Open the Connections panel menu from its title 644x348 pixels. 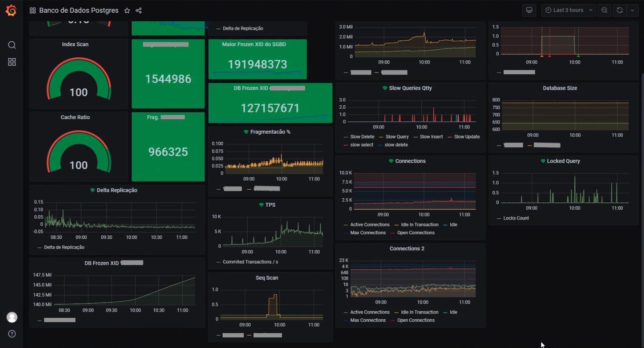pyautogui.click(x=410, y=161)
